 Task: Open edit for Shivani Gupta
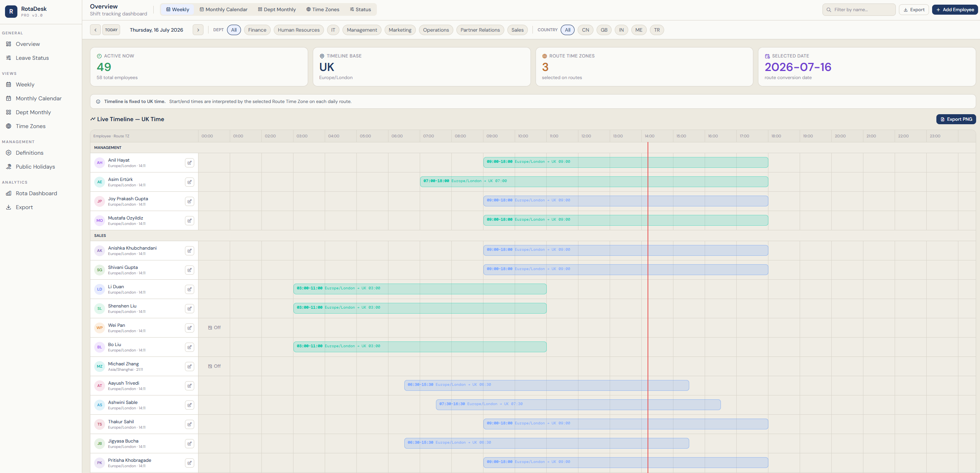pyautogui.click(x=190, y=270)
